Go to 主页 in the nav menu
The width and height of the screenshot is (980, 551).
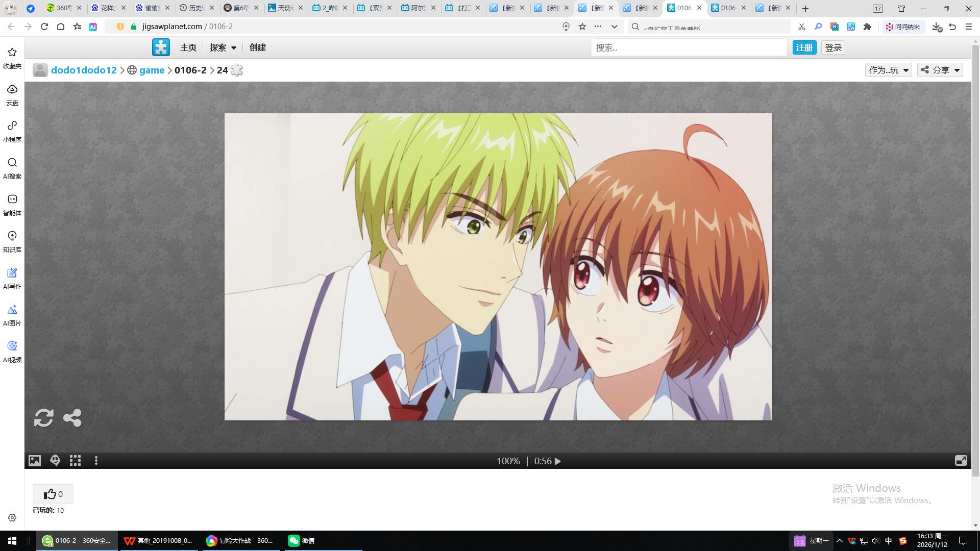click(188, 47)
